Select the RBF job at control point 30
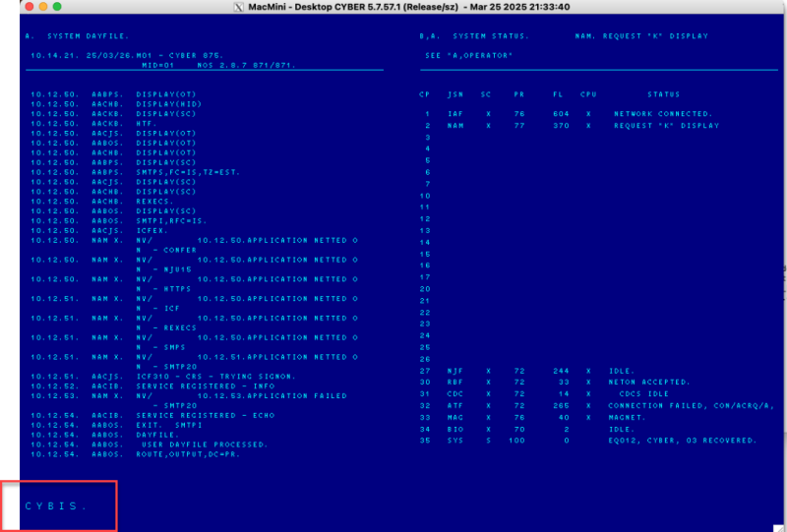The height and width of the screenshot is (532, 787). (455, 383)
